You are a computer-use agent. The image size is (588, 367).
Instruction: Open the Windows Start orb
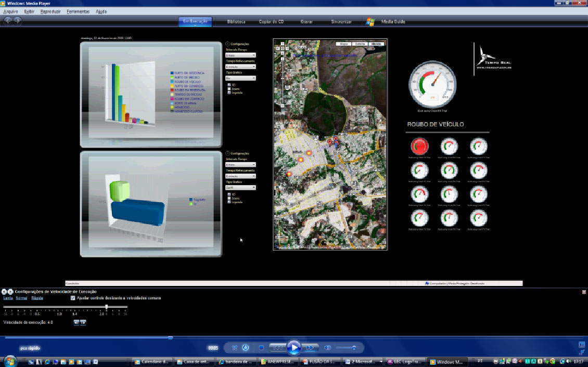click(10, 361)
